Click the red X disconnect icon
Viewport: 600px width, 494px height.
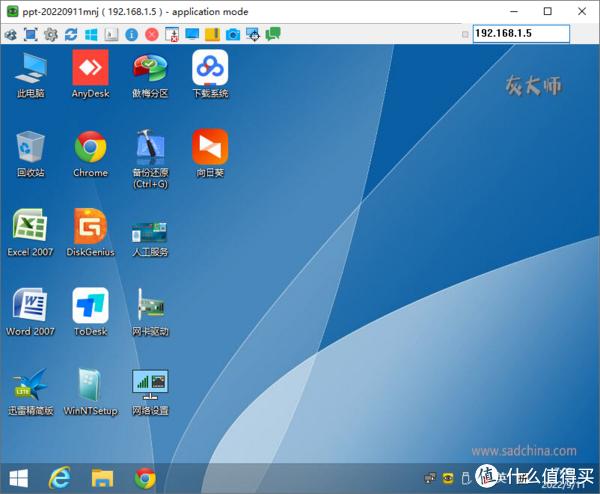pos(152,35)
